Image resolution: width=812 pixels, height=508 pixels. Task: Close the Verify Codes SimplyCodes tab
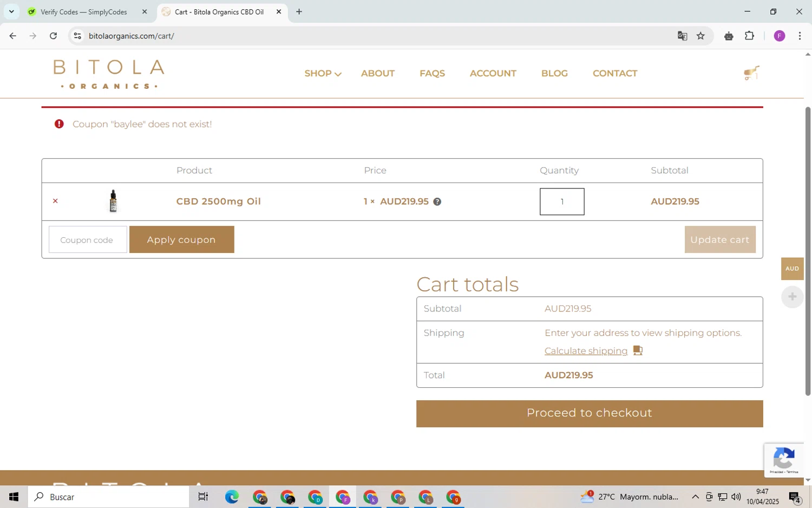145,11
